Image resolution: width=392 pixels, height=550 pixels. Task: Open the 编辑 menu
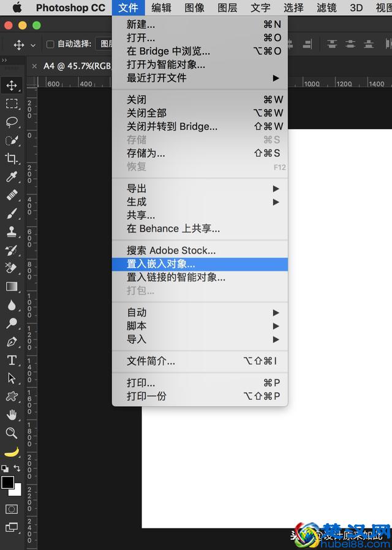pos(161,7)
